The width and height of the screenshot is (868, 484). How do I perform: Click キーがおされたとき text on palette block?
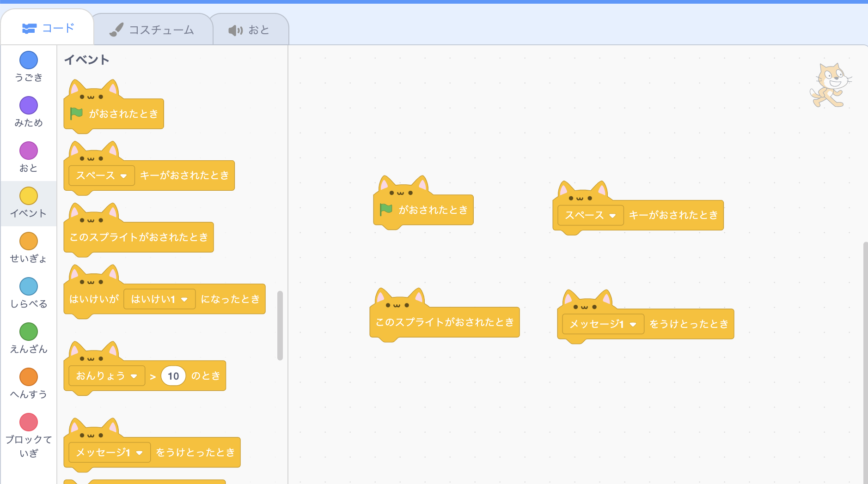(x=184, y=175)
